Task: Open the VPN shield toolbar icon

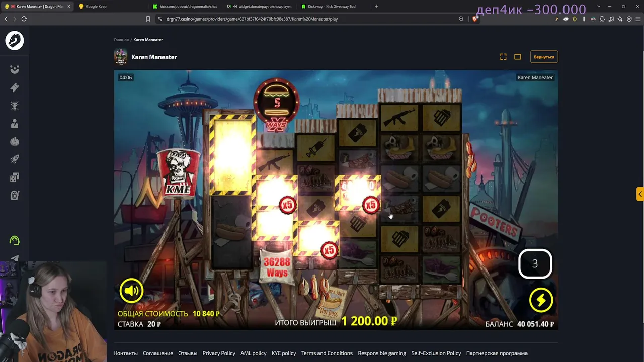Action: pyautogui.click(x=629, y=19)
